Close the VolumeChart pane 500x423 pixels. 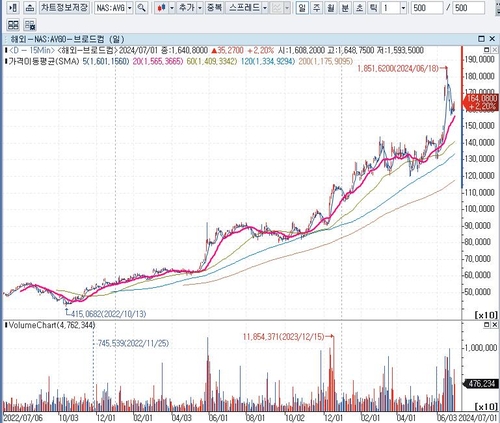coord(495,324)
